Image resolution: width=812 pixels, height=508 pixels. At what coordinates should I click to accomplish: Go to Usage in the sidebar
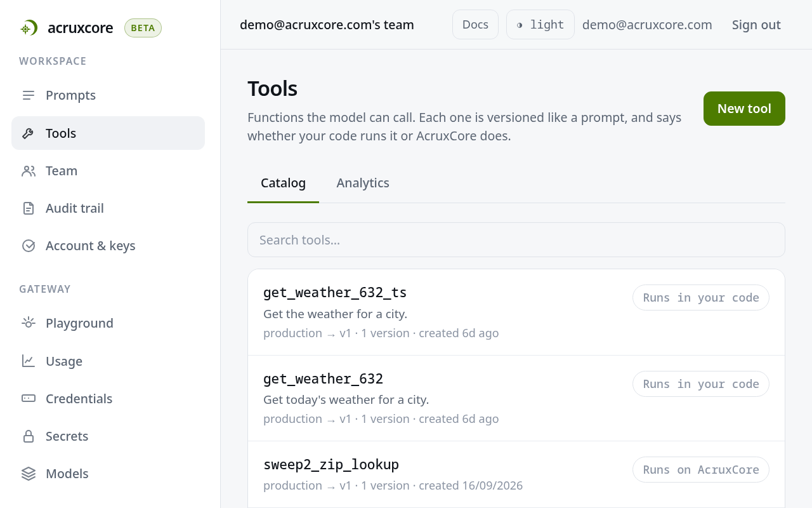pos(108,361)
